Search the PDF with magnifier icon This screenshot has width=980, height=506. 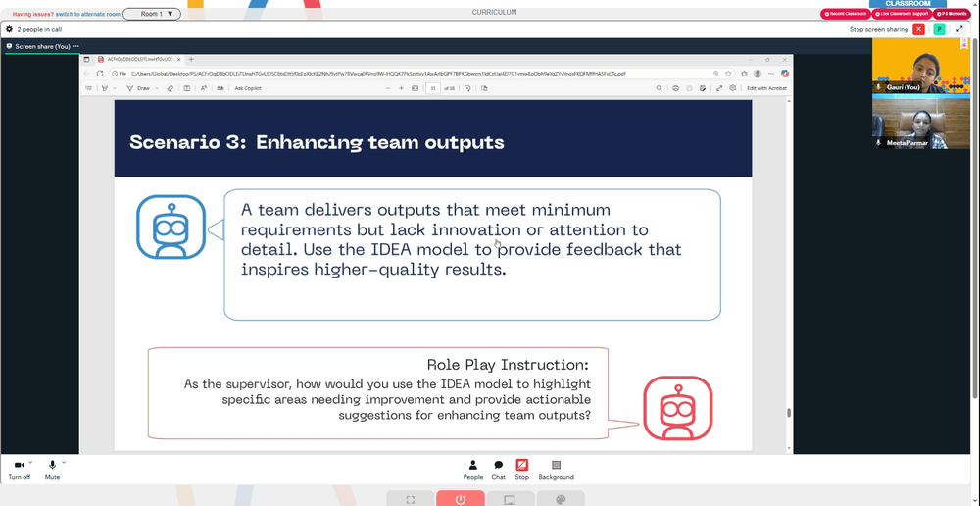(659, 88)
